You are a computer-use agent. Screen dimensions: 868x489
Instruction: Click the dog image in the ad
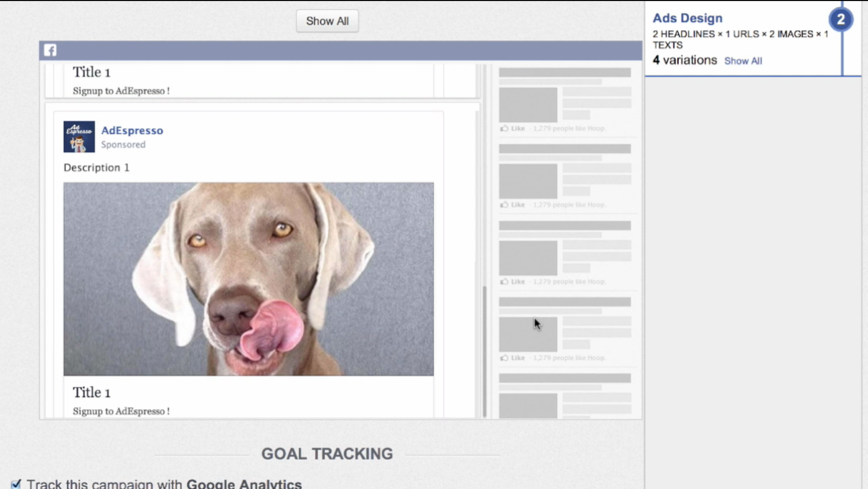248,279
